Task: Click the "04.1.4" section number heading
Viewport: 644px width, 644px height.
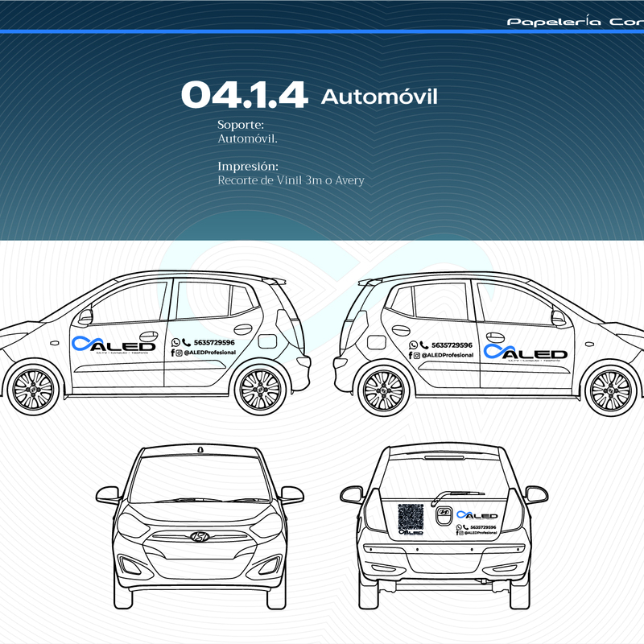Action: 244,96
